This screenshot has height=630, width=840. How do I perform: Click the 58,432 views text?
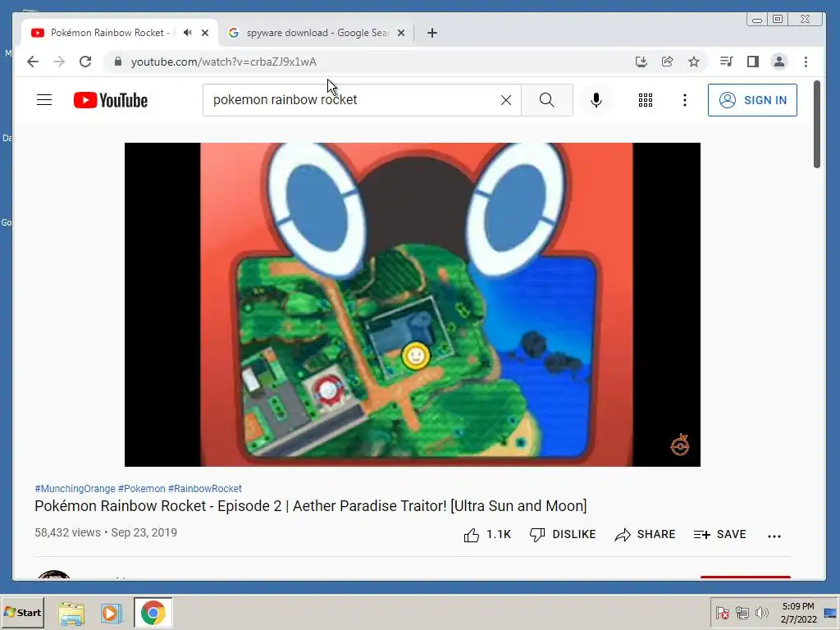click(x=67, y=532)
